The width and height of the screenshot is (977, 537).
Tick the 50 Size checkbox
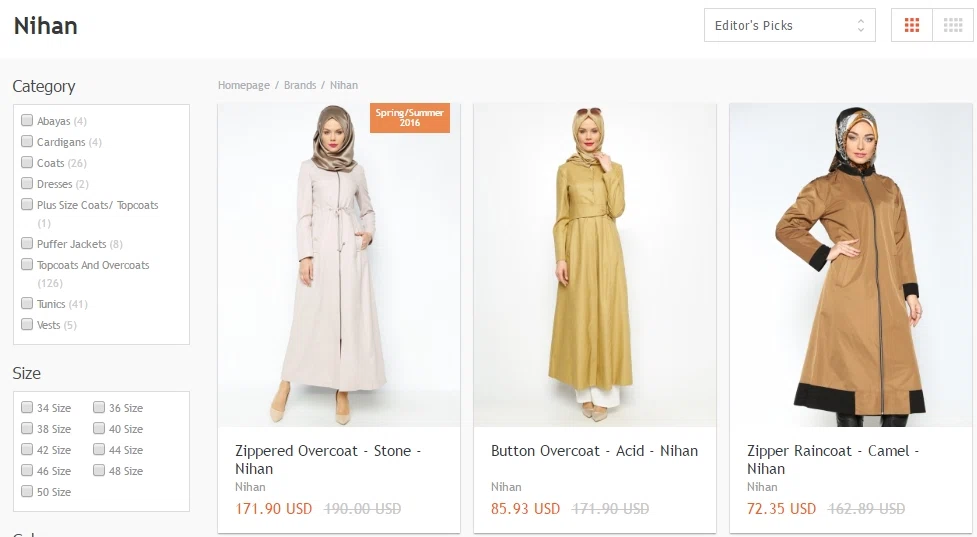pyautogui.click(x=27, y=492)
